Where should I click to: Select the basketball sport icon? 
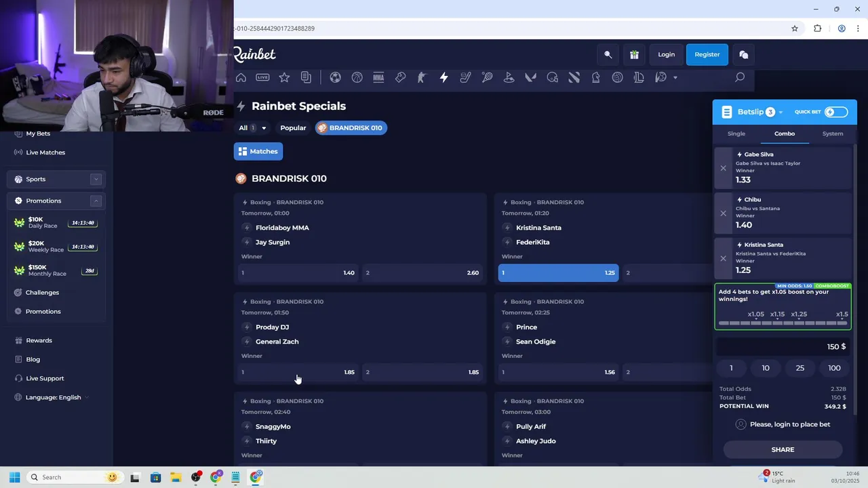tap(357, 77)
